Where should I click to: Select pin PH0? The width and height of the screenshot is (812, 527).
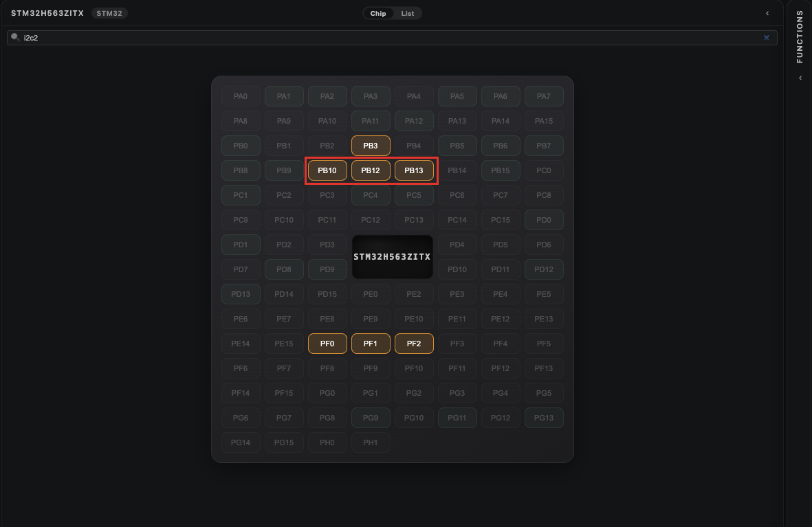[327, 442]
